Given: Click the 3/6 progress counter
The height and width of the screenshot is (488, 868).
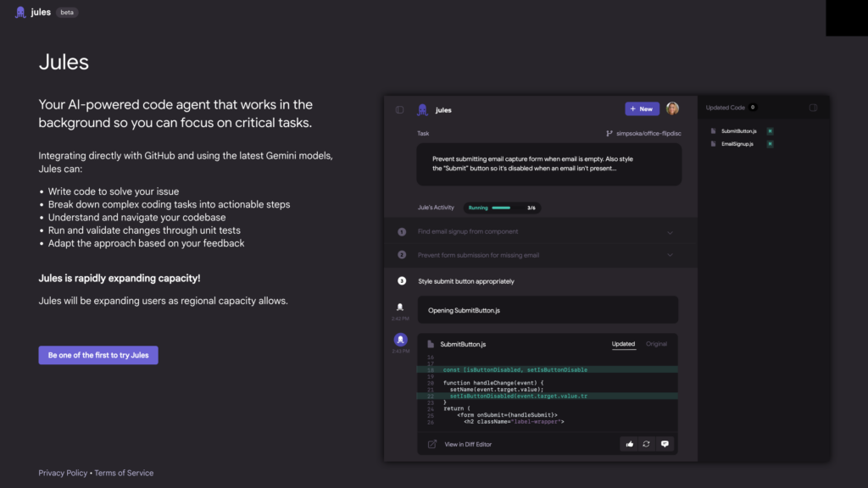Looking at the screenshot, I should [531, 208].
